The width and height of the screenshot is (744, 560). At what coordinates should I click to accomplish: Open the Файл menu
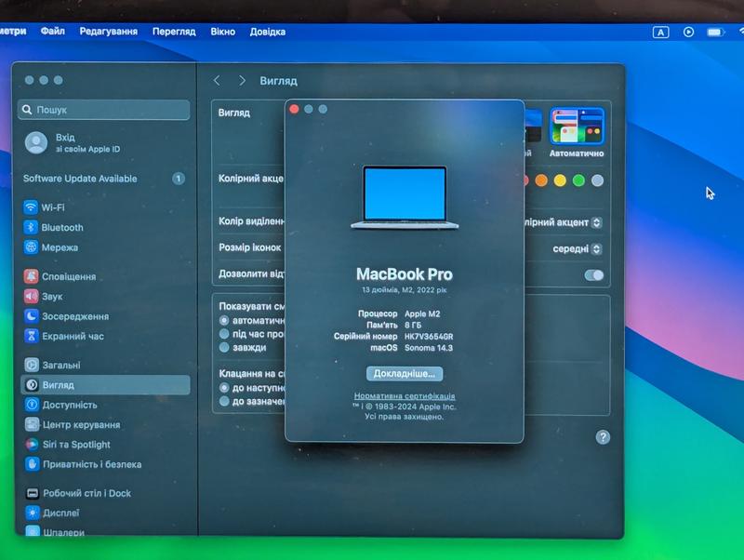coord(53,32)
